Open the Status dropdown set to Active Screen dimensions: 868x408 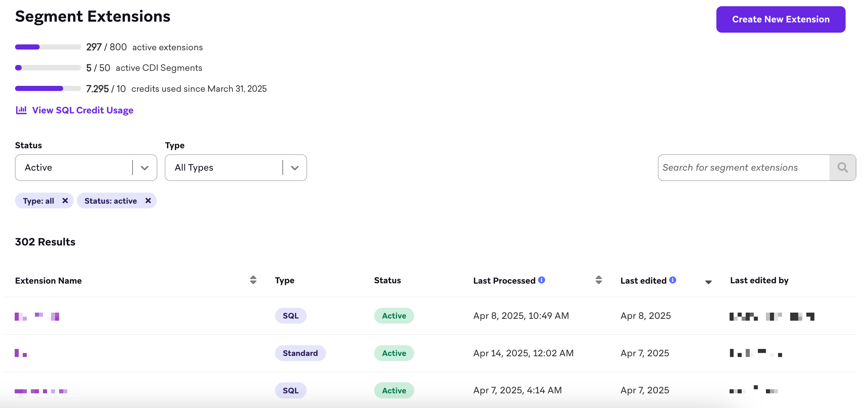pos(86,168)
